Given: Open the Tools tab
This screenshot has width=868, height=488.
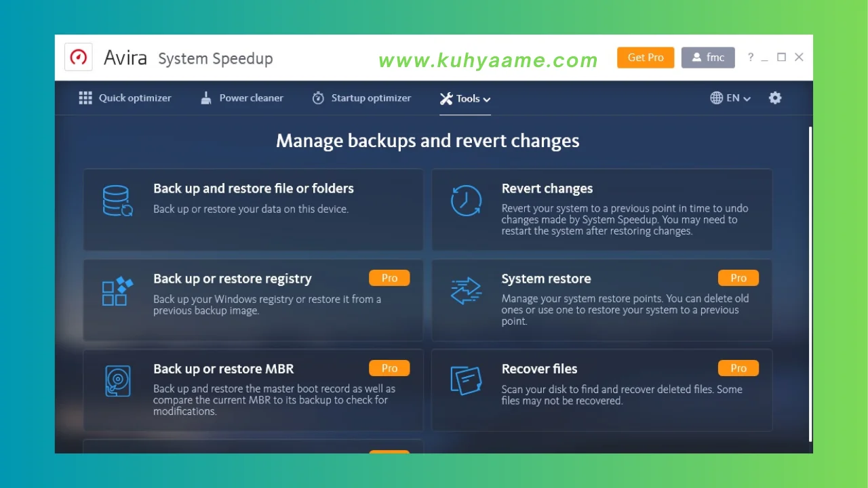Looking at the screenshot, I should coord(465,99).
